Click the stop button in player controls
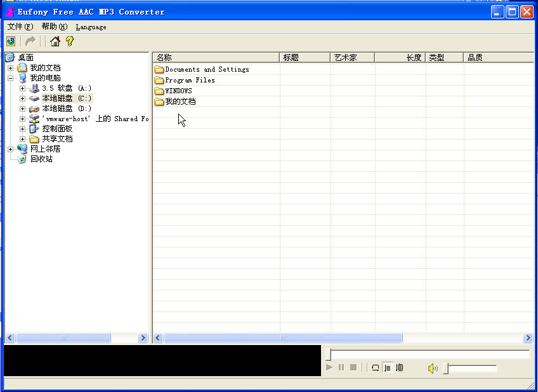 point(353,368)
